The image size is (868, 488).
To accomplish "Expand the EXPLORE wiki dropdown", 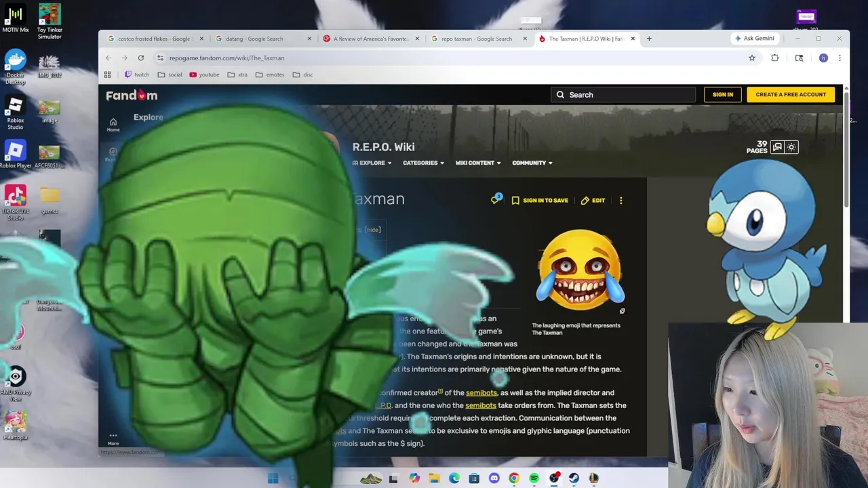I will (372, 163).
